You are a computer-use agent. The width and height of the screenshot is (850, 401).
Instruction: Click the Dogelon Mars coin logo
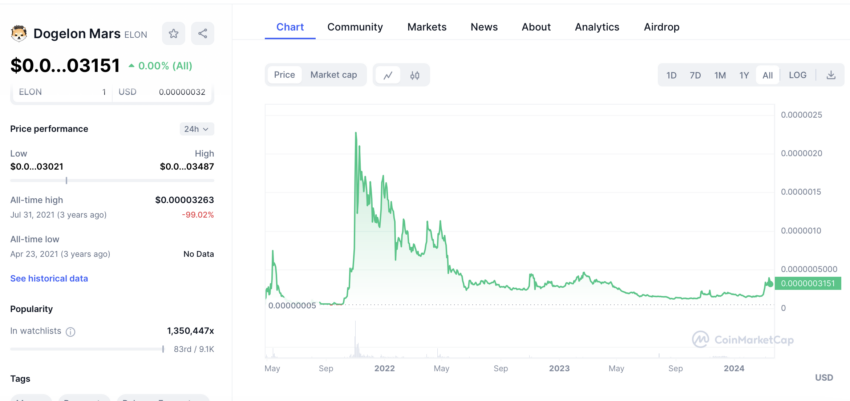[19, 34]
